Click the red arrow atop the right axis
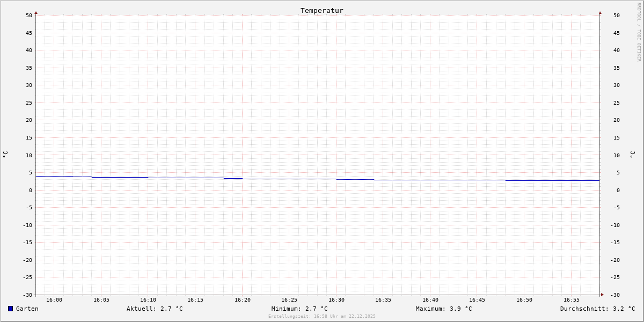 [x=600, y=12]
